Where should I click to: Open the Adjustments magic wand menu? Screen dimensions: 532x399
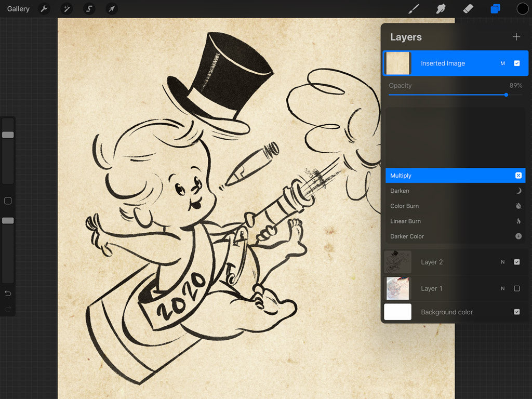click(66, 9)
